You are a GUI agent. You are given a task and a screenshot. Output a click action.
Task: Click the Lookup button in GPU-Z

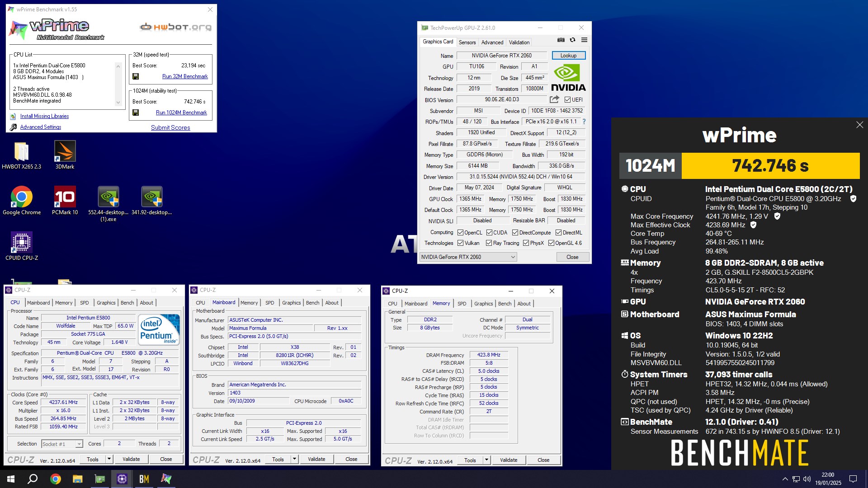568,56
